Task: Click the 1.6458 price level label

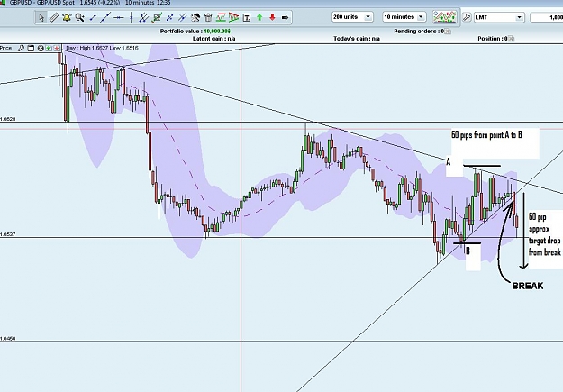Action: tap(7, 339)
